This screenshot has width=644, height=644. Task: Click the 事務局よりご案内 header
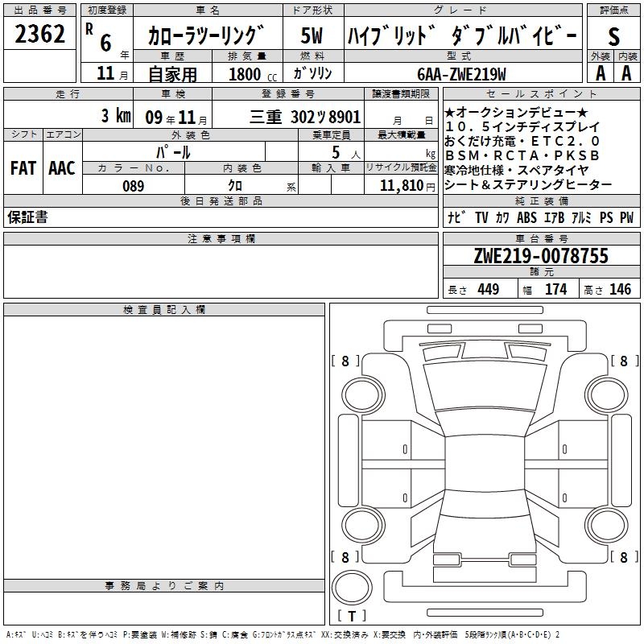click(164, 586)
